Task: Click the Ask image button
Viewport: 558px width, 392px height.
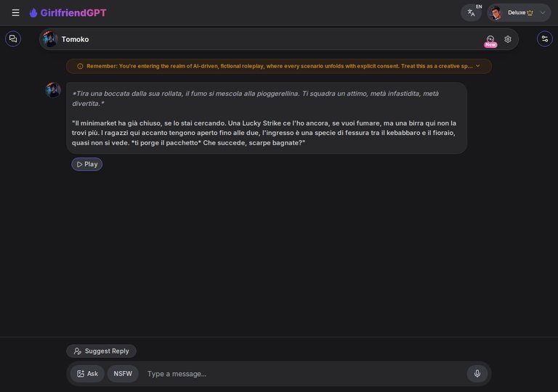Action: [87, 374]
